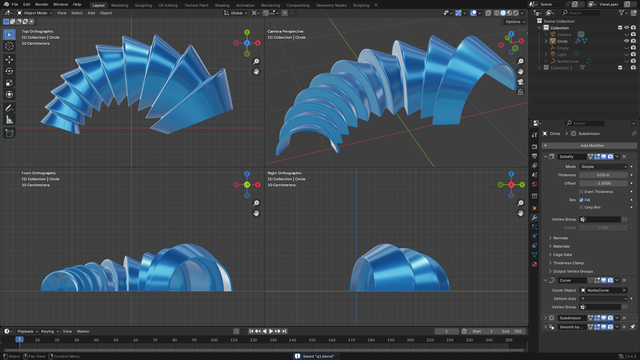640x360 pixels.
Task: Open the Output properties tab
Action: (534, 156)
